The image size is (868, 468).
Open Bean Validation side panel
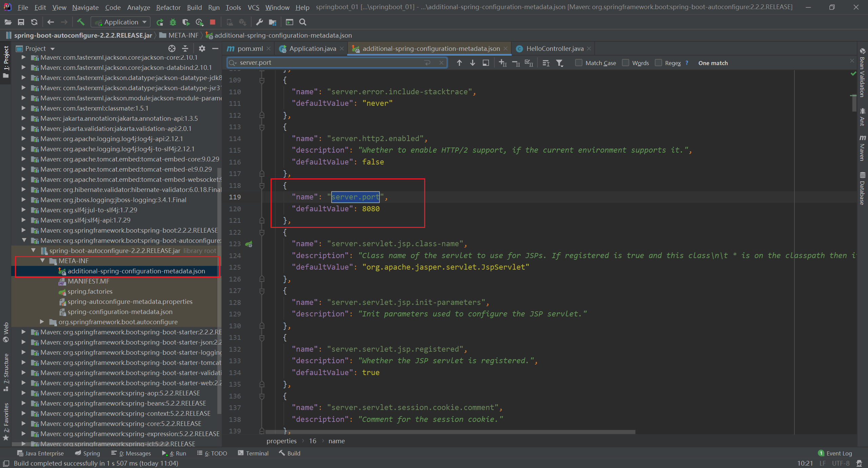coord(863,73)
